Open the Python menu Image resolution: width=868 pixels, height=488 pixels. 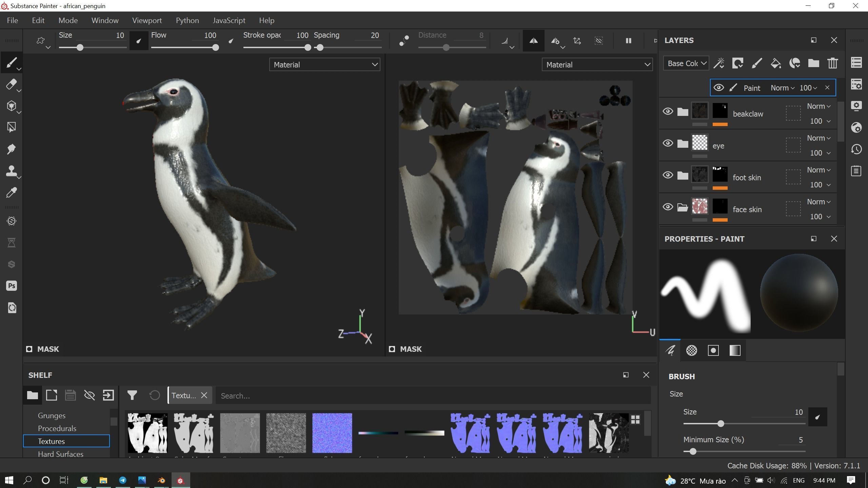tap(187, 20)
